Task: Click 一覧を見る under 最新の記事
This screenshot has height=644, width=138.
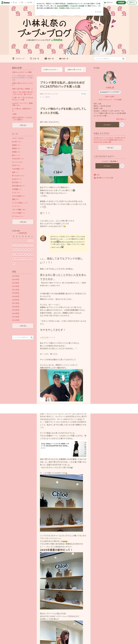Action: [23, 125]
